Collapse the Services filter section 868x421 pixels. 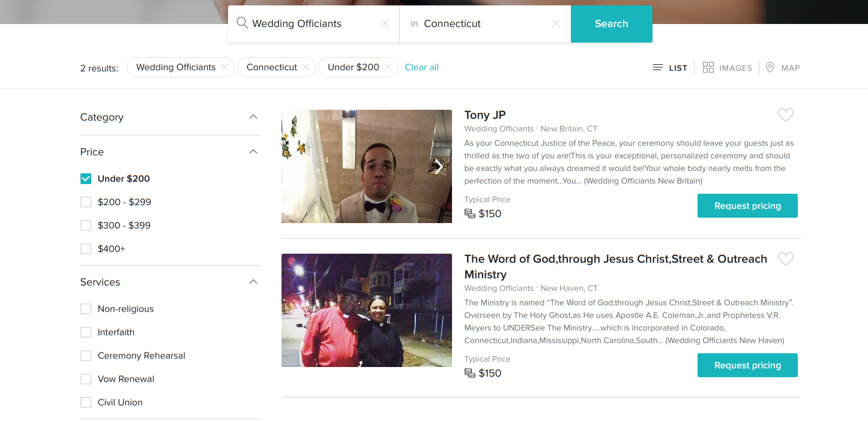pos(253,282)
